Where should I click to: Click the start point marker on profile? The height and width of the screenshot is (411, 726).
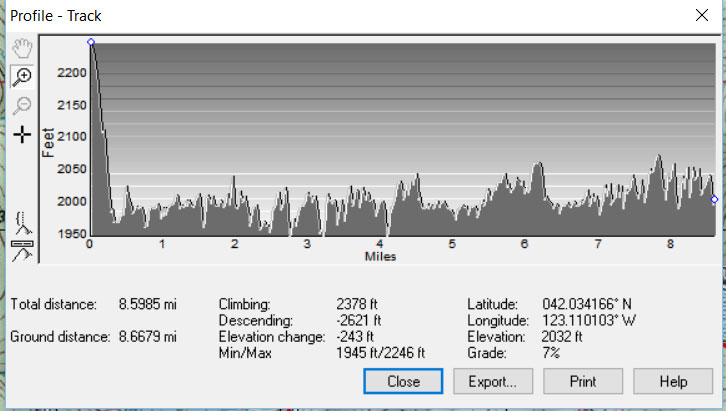click(x=91, y=42)
